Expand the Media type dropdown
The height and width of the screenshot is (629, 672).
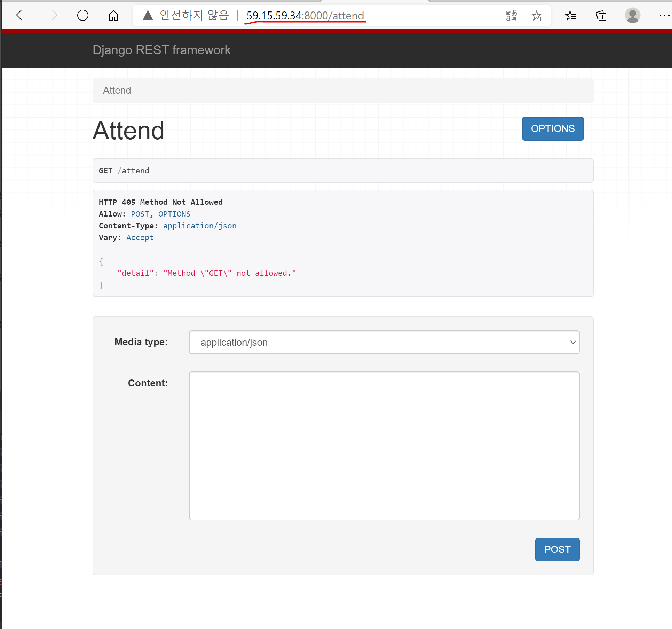[384, 342]
